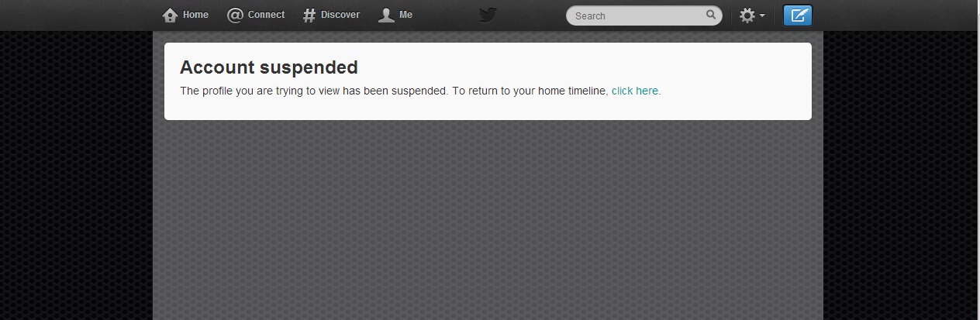Follow the "click here" link
The width and height of the screenshot is (980, 320).
636,91
